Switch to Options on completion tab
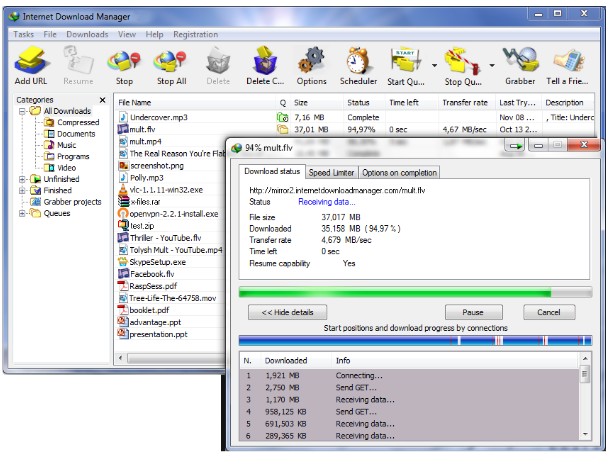The width and height of the screenshot is (616, 466). pos(399,172)
